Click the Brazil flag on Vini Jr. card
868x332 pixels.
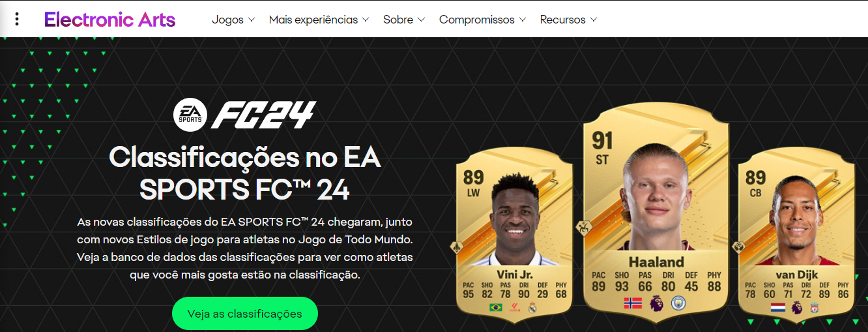(496, 307)
